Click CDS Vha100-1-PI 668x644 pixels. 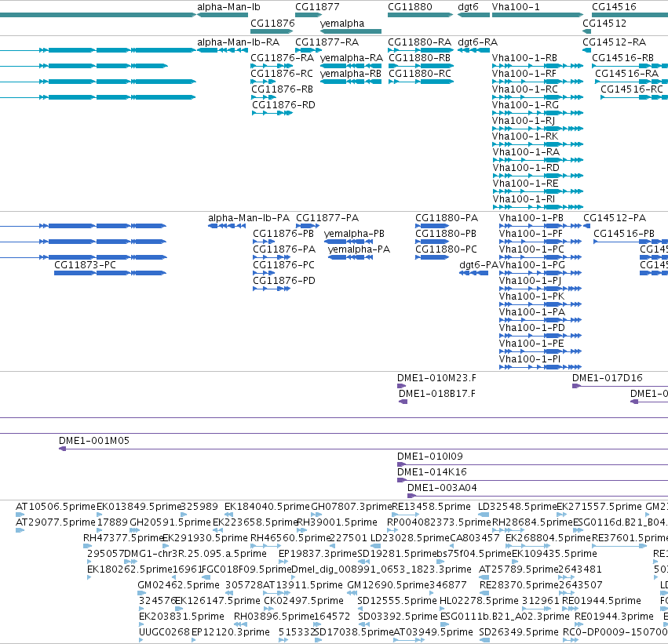click(x=530, y=360)
